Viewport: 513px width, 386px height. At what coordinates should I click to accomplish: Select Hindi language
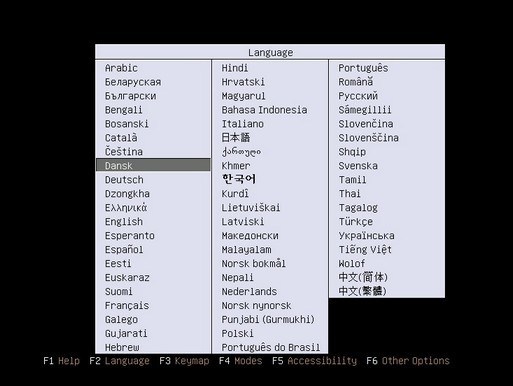point(235,68)
